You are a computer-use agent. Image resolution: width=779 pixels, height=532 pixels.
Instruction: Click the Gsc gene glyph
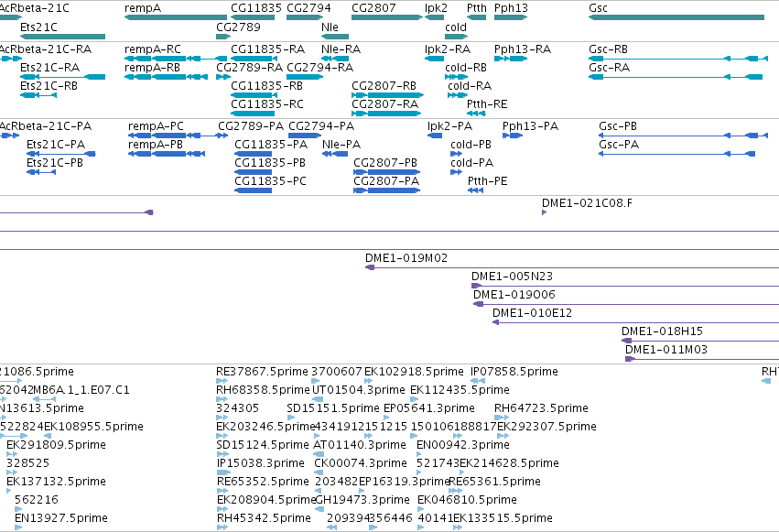[x=676, y=17]
